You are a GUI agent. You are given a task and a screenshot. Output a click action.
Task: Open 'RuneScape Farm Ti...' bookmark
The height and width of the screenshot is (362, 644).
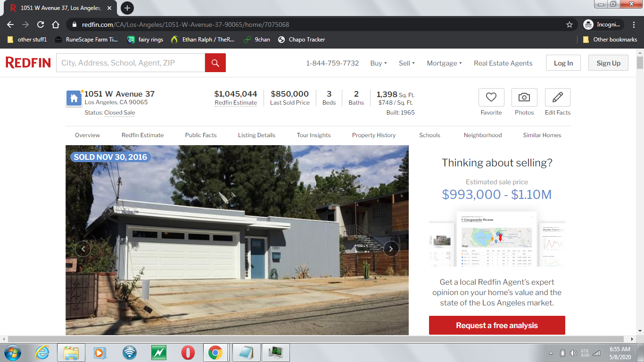(x=87, y=40)
